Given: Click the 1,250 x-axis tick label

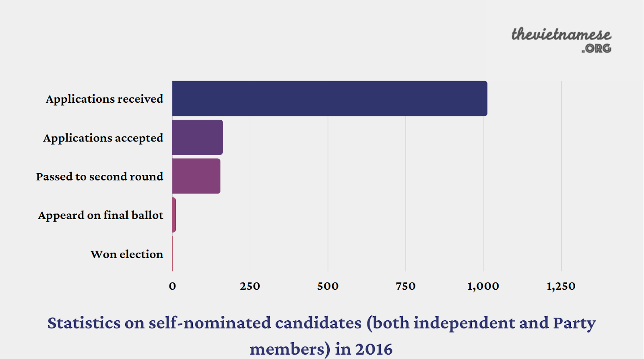Looking at the screenshot, I should click(x=561, y=286).
